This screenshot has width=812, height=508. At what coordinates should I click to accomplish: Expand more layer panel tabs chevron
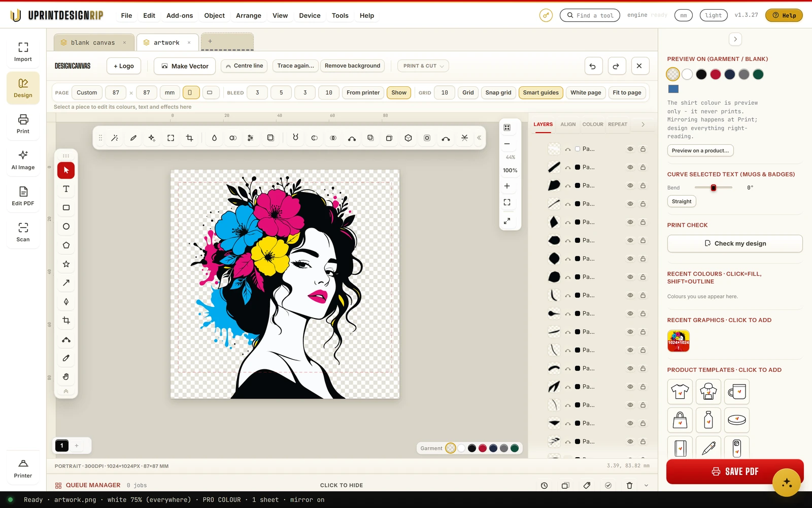[643, 124]
